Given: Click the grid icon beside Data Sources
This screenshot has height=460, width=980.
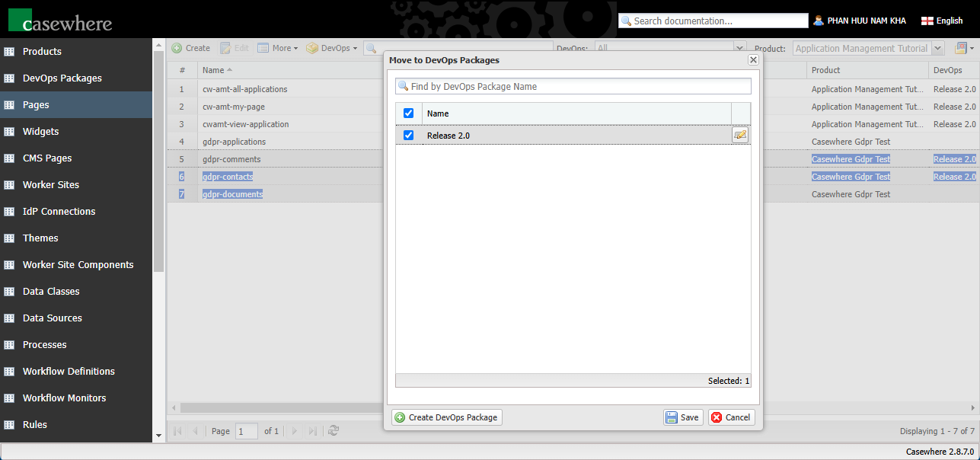Looking at the screenshot, I should coord(9,318).
